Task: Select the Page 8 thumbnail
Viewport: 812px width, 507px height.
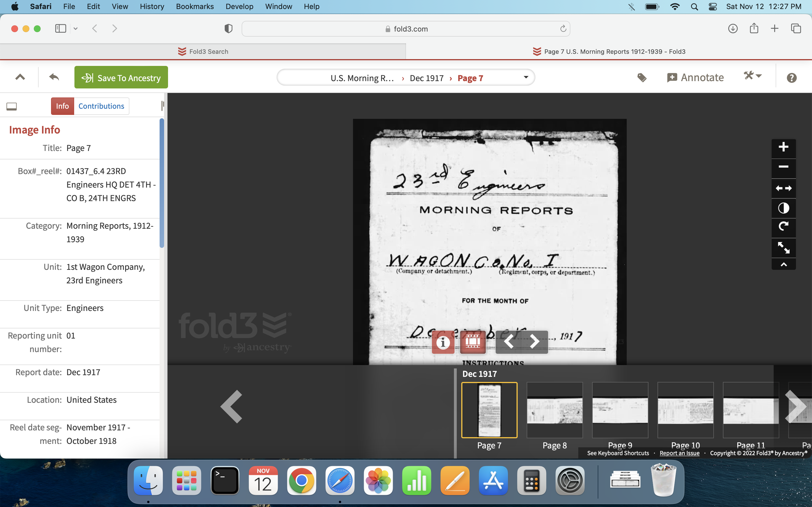Action: pos(554,410)
